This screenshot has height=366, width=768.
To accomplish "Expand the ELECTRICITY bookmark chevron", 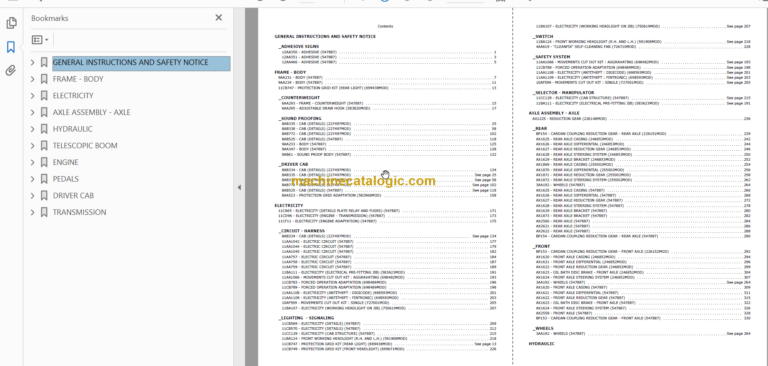I will tap(33, 96).
